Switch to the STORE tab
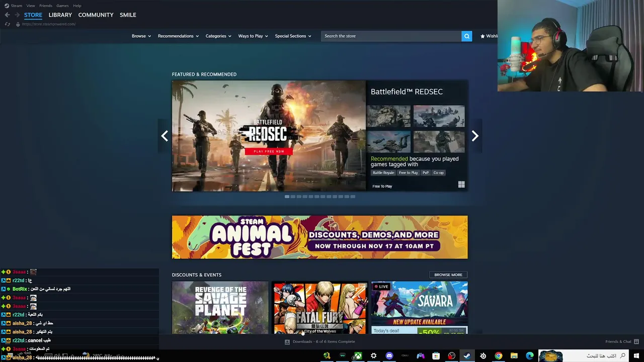Screen dimensions: 644x362 point(33,15)
